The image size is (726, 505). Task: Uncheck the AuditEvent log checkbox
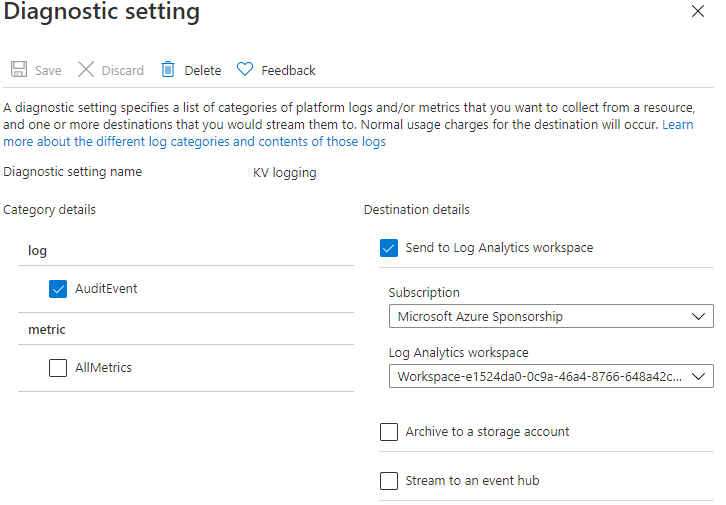tap(58, 289)
